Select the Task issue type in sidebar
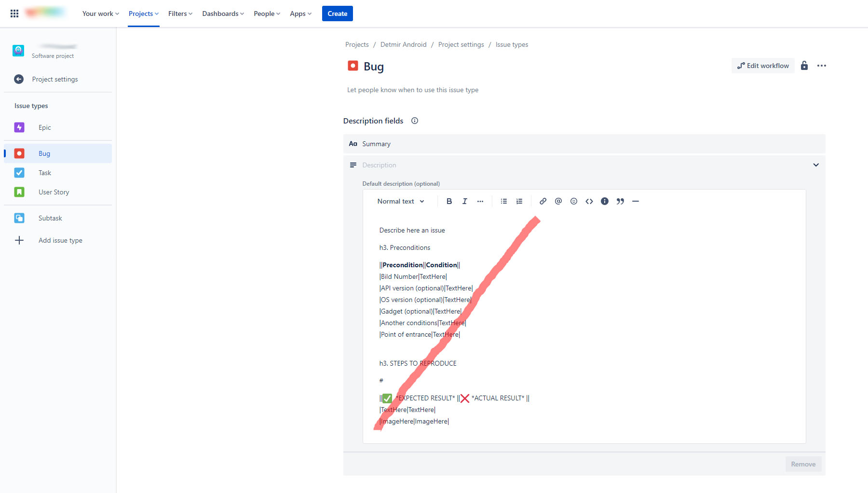Image resolution: width=868 pixels, height=493 pixels. [x=44, y=172]
